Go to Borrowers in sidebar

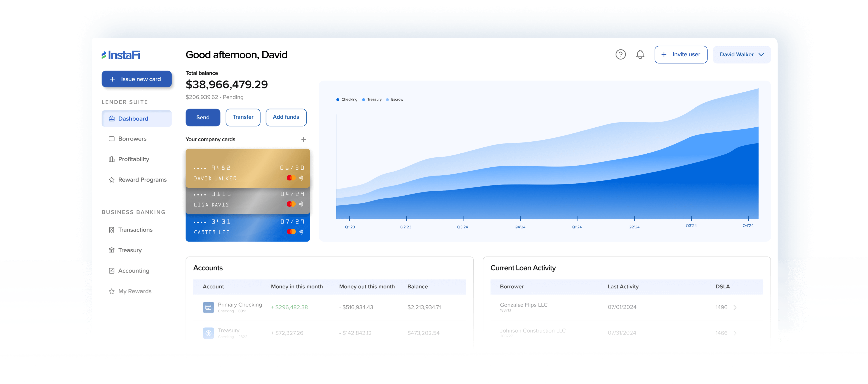pyautogui.click(x=132, y=139)
